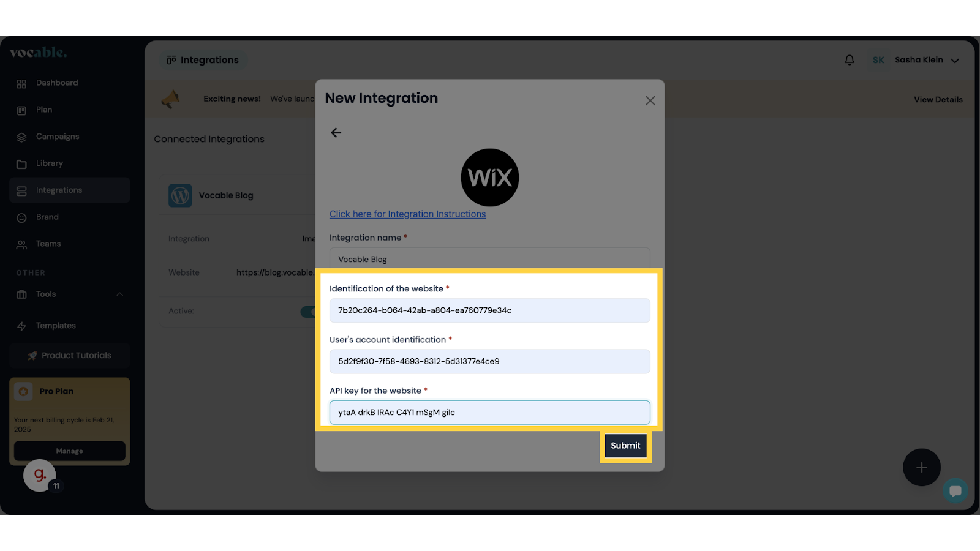The width and height of the screenshot is (980, 551).
Task: Click the megaphone announcement icon
Action: pyautogui.click(x=171, y=99)
